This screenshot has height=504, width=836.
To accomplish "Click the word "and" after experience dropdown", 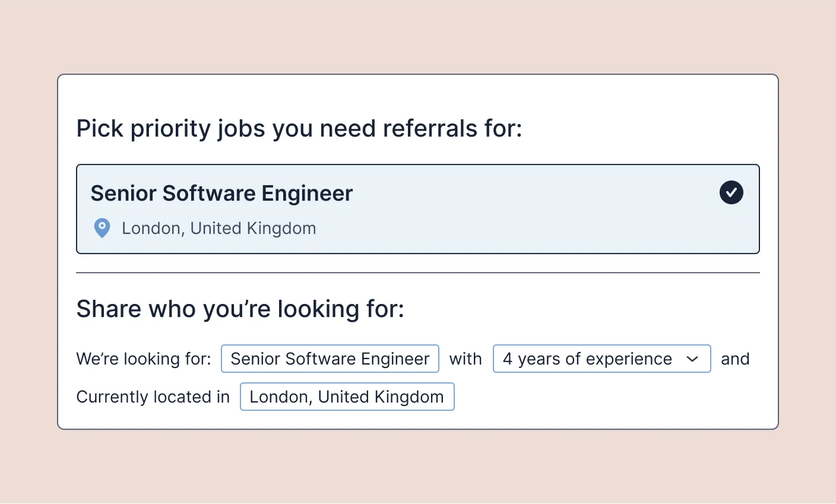I will (735, 359).
